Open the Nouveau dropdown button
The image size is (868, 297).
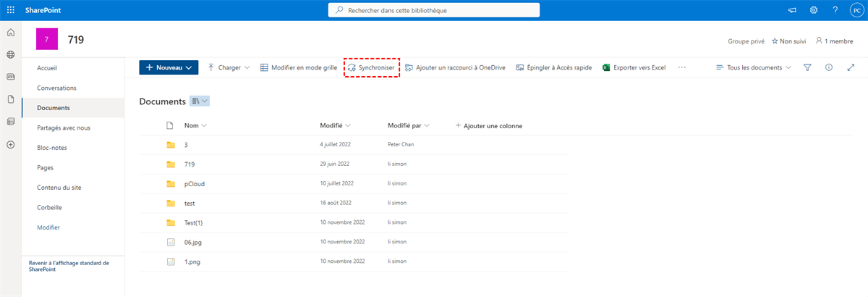point(168,67)
